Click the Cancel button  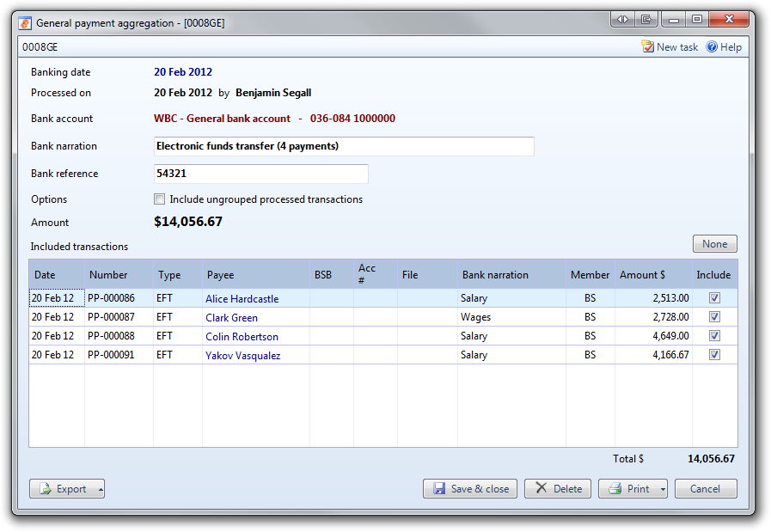[706, 489]
